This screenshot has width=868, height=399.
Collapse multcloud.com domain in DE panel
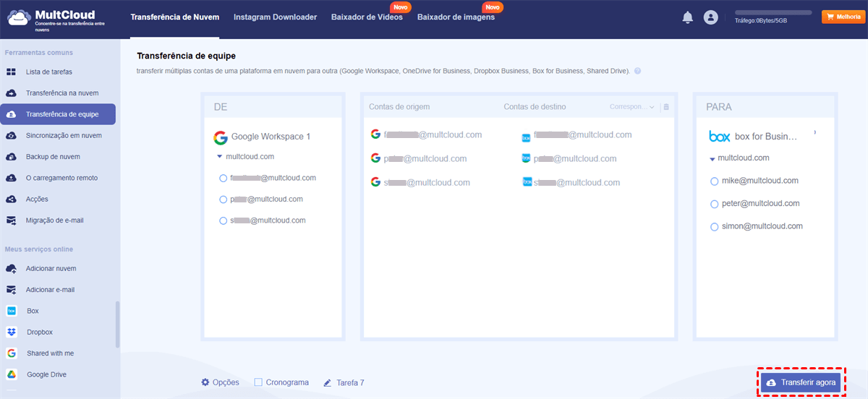pyautogui.click(x=219, y=157)
